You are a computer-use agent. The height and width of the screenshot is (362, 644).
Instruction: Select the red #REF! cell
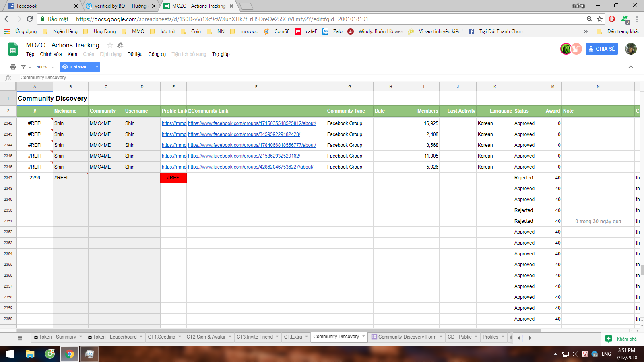[x=173, y=178]
